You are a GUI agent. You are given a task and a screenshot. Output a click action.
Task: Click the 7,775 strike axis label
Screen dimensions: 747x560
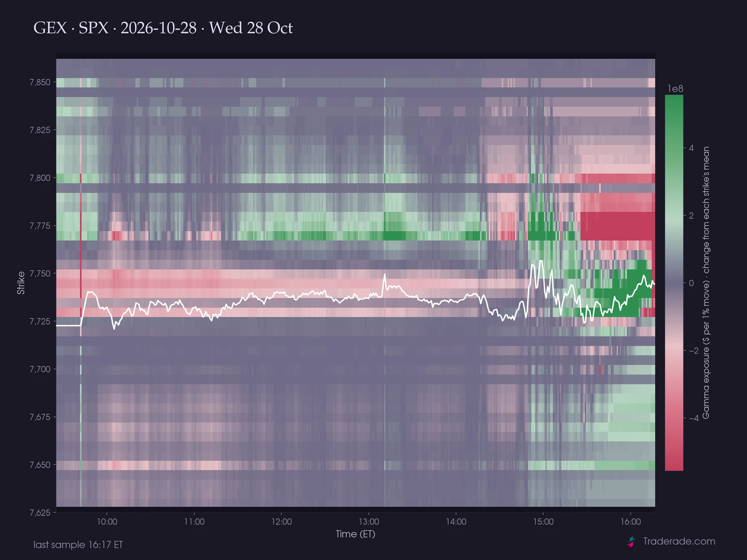(40, 226)
